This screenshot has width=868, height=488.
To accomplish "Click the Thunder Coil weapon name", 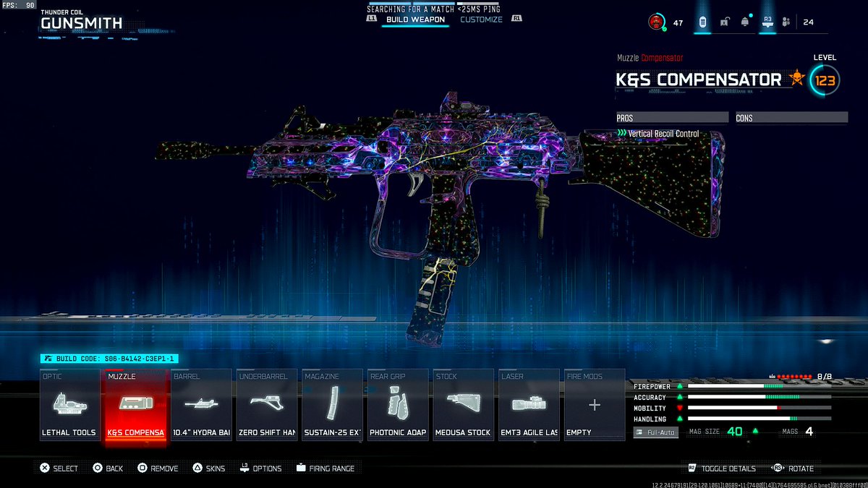I will click(63, 12).
